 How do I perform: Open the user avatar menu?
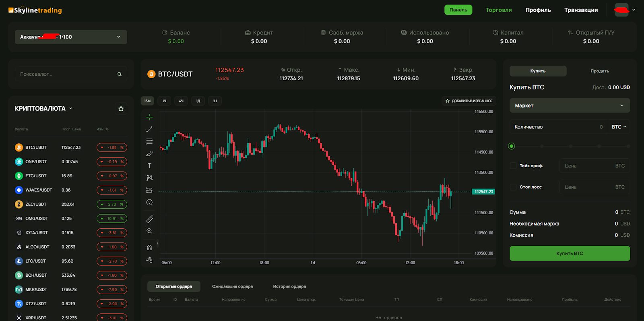pos(621,10)
